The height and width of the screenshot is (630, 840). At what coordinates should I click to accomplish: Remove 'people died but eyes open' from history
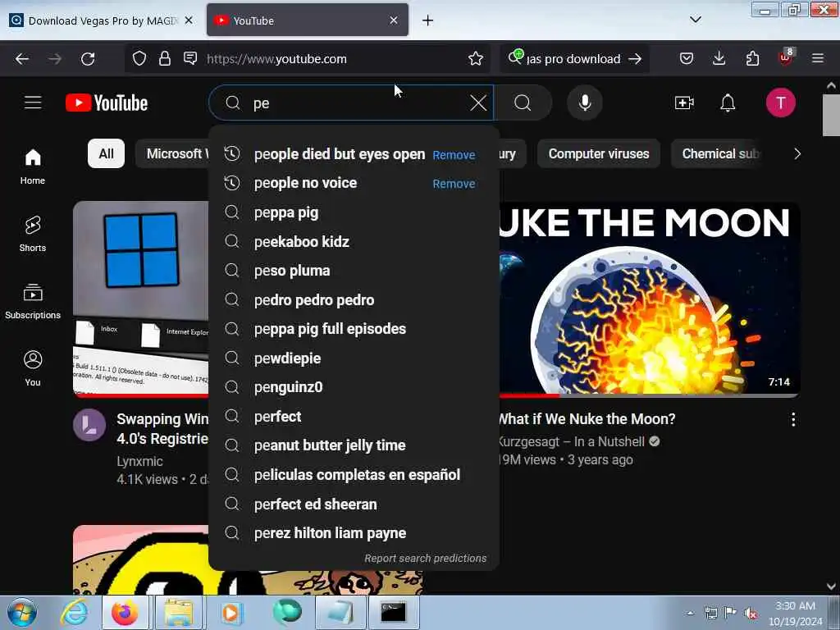tap(454, 155)
